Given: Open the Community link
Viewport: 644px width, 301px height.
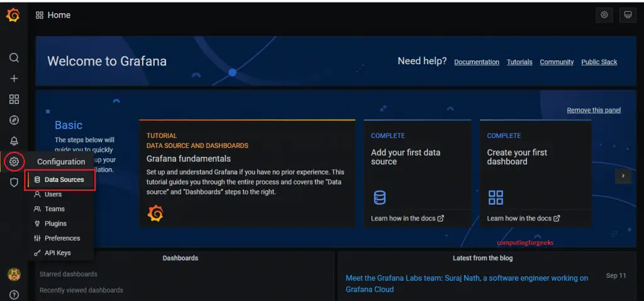Looking at the screenshot, I should pos(557,62).
